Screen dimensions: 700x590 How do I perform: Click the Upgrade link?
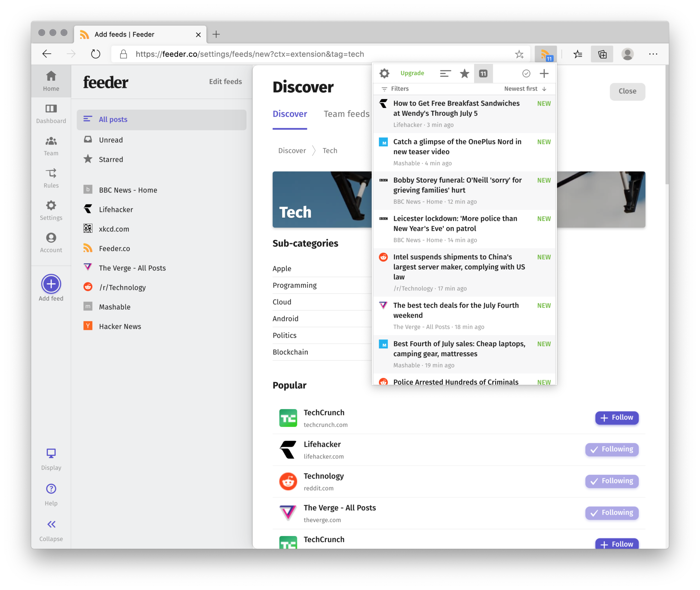coord(412,73)
